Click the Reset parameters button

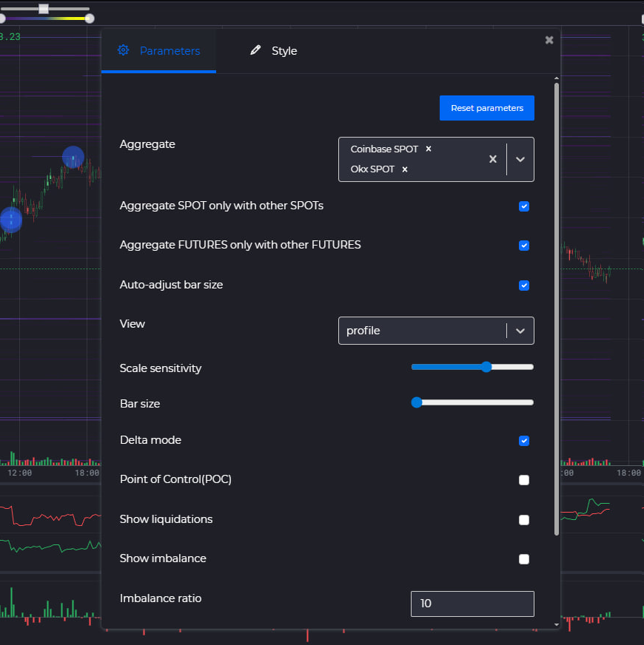tap(487, 108)
